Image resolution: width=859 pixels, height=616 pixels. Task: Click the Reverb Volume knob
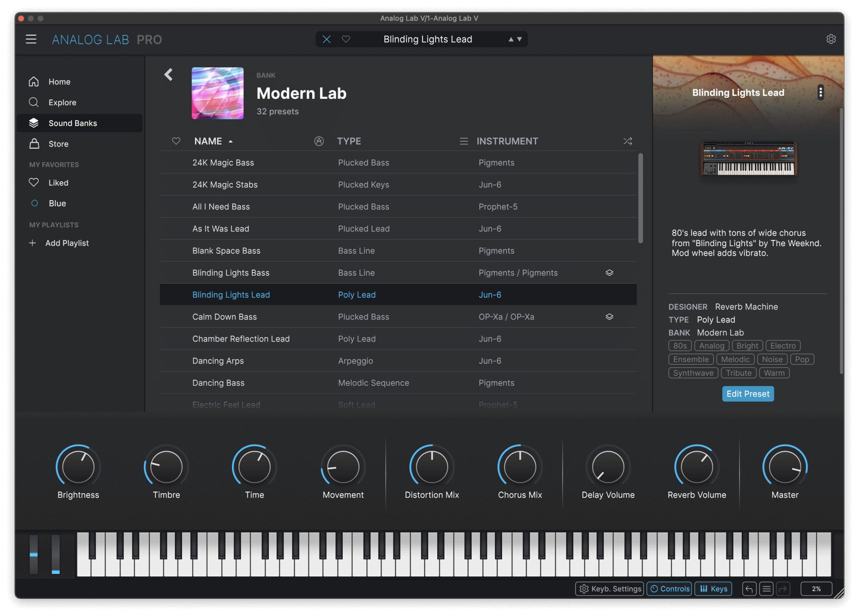click(697, 467)
